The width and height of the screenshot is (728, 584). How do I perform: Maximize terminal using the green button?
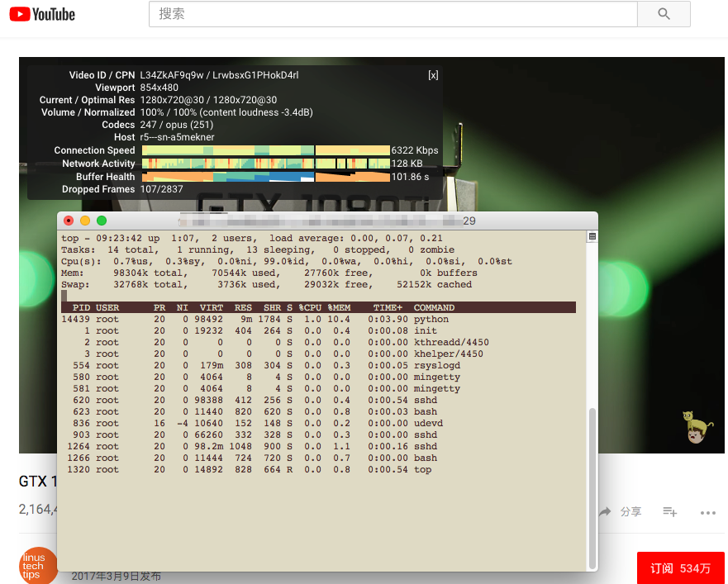[102, 221]
